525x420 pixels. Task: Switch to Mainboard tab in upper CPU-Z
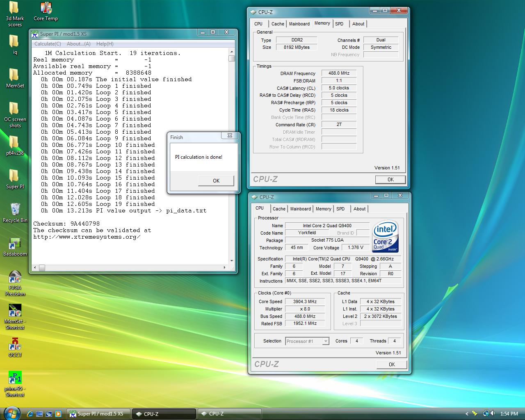299,24
